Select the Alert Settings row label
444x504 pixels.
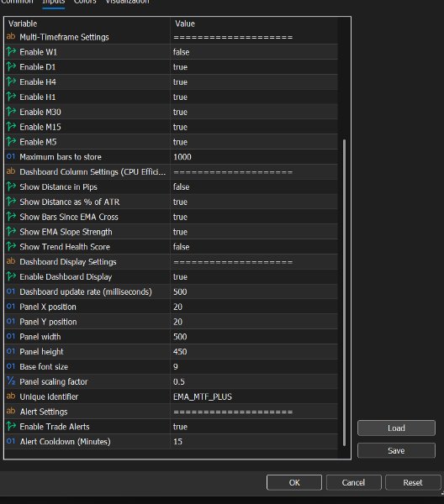click(44, 412)
